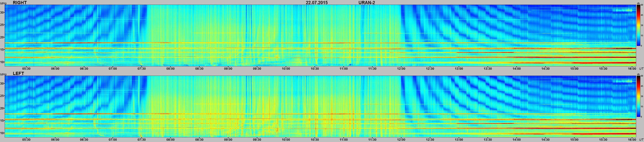Select the 07:30 time tick under RIGHT panel
This screenshot has height=142, width=644.
pos(142,69)
